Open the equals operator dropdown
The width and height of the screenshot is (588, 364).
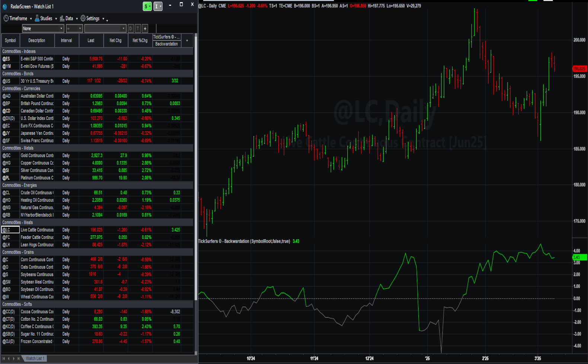coord(74,29)
